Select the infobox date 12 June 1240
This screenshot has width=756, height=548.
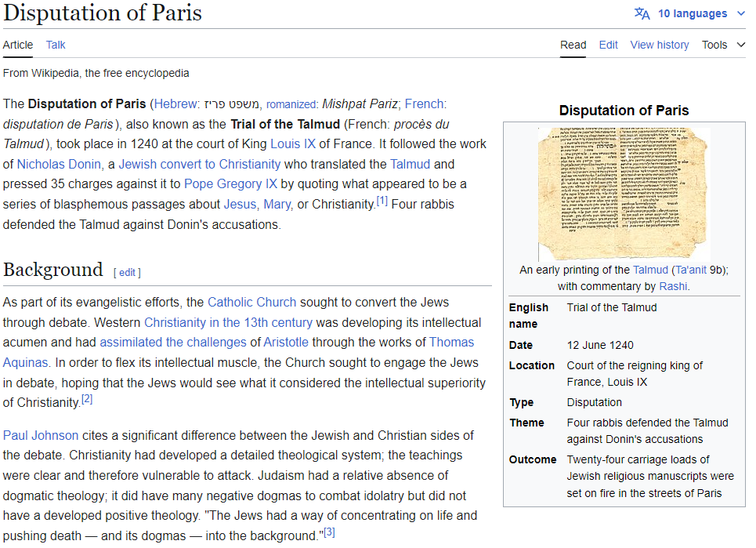pos(600,345)
